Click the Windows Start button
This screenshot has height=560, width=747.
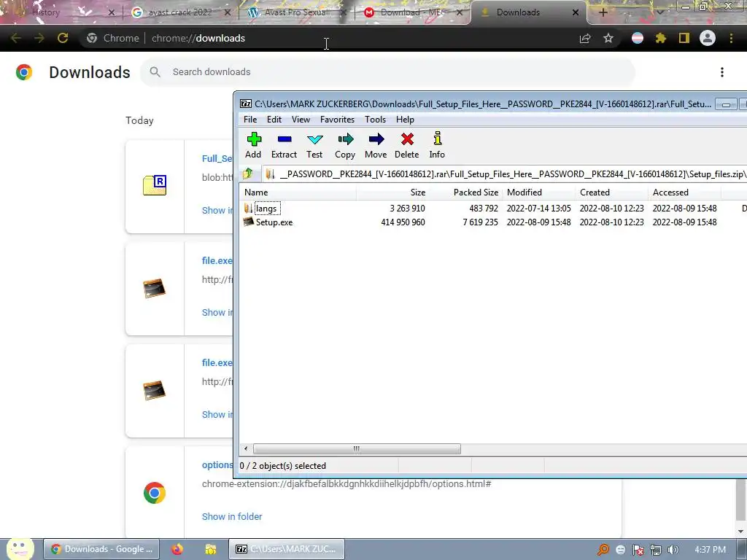click(20, 549)
